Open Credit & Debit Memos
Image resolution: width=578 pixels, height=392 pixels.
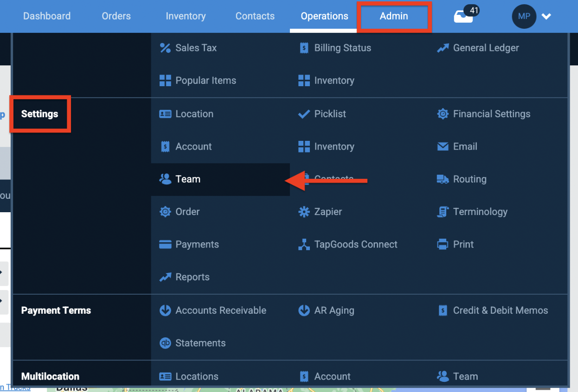coord(501,310)
